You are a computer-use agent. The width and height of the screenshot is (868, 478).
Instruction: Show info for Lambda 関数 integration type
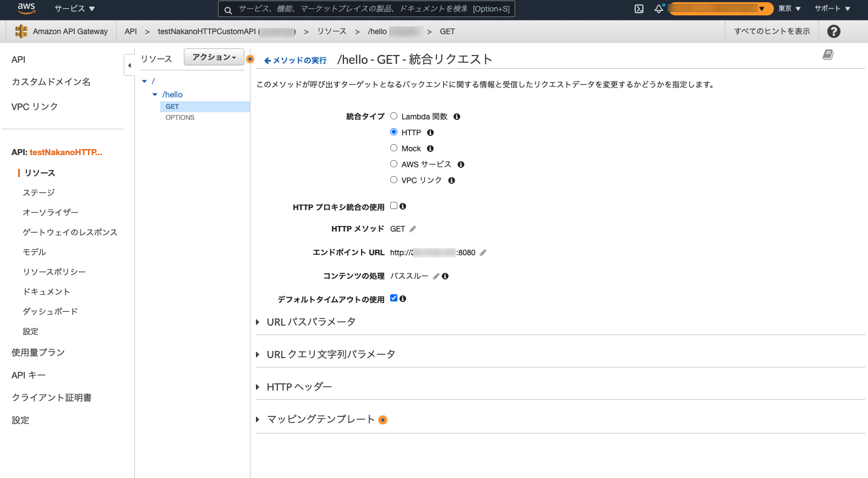tap(457, 117)
